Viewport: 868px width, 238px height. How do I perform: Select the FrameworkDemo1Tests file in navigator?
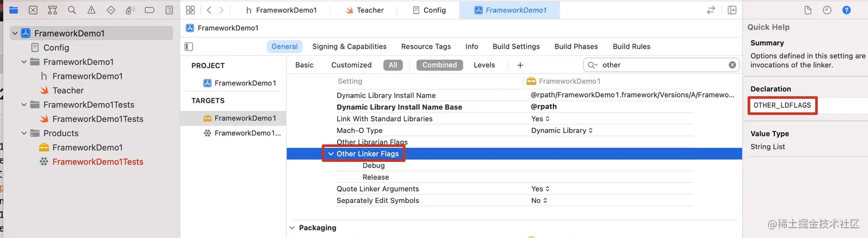[98, 119]
